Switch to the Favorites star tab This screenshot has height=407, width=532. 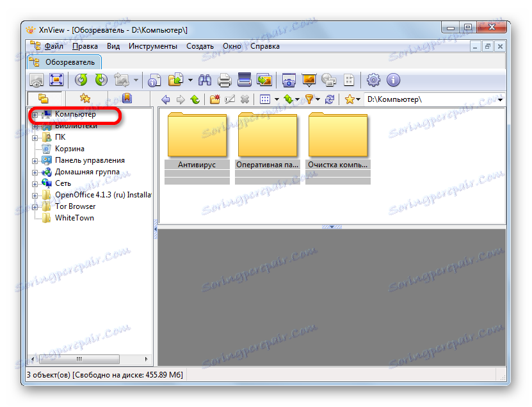pyautogui.click(x=85, y=99)
